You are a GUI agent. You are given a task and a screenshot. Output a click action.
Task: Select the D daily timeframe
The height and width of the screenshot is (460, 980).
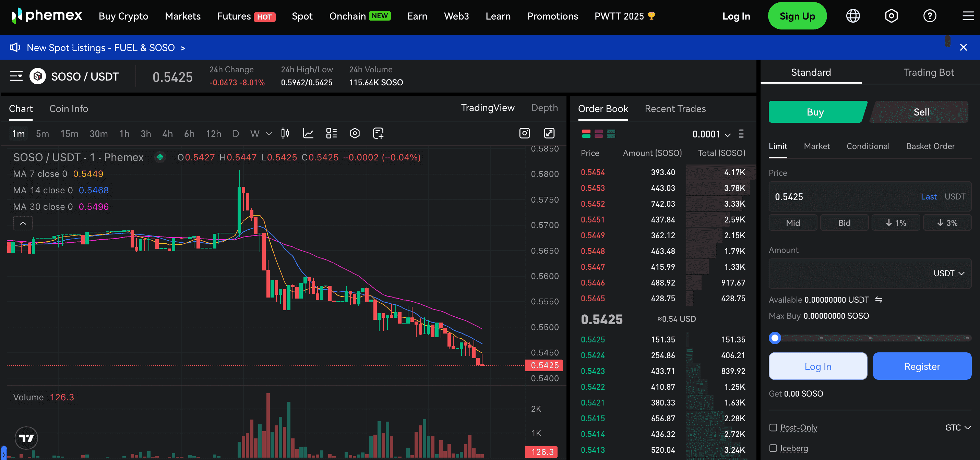coord(236,134)
